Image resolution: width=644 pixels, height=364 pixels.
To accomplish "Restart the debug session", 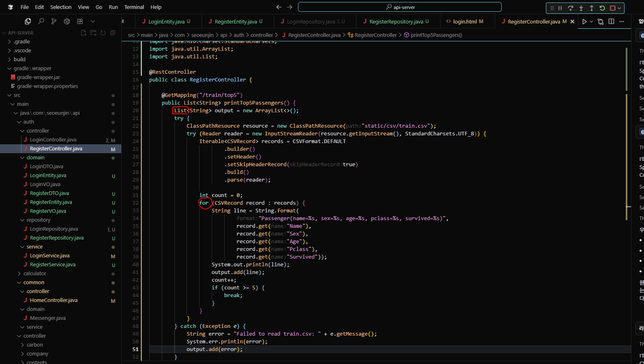I will [602, 8].
